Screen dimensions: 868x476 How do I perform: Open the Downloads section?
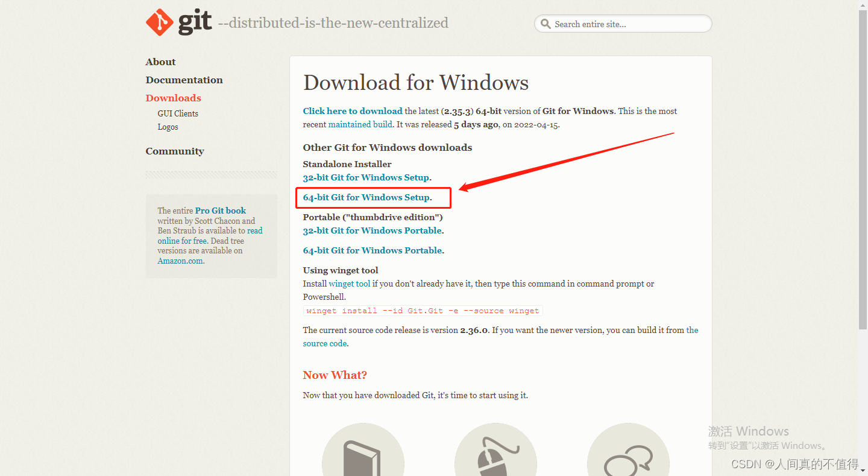tap(173, 98)
